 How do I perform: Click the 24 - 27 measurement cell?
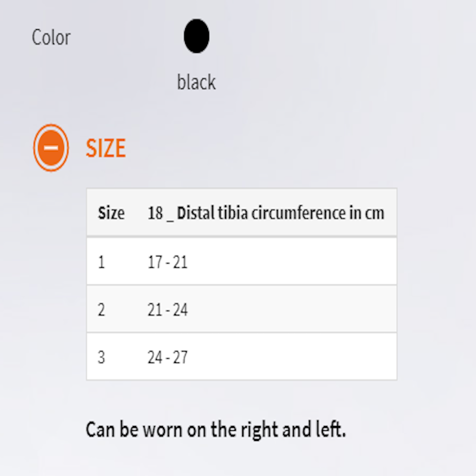(168, 357)
